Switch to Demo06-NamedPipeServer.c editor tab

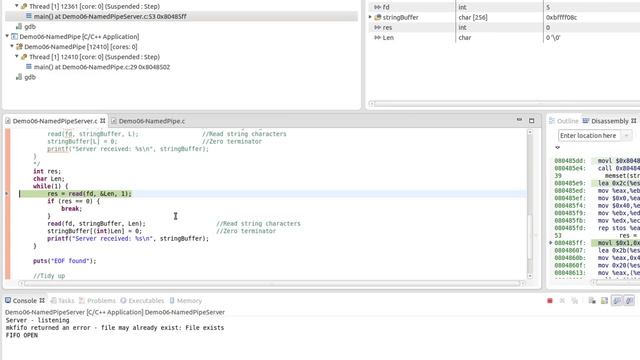pyautogui.click(x=55, y=121)
